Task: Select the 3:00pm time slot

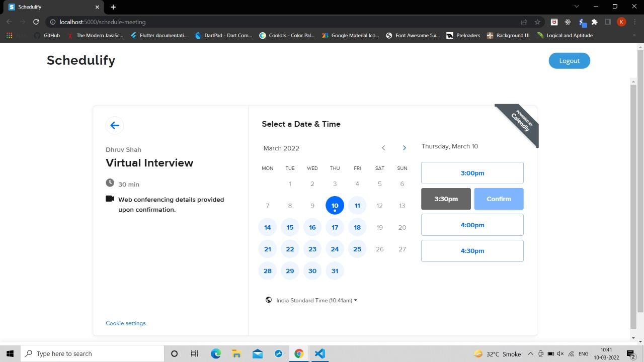Action: 472,173
